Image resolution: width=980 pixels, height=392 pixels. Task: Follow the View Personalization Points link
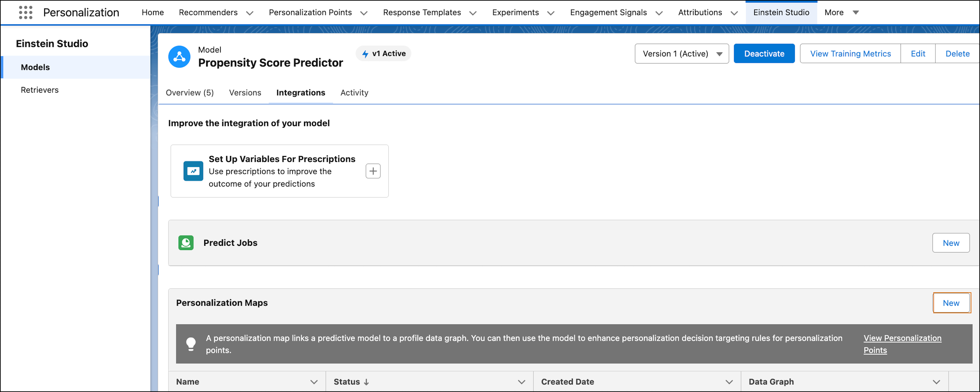[x=902, y=344]
